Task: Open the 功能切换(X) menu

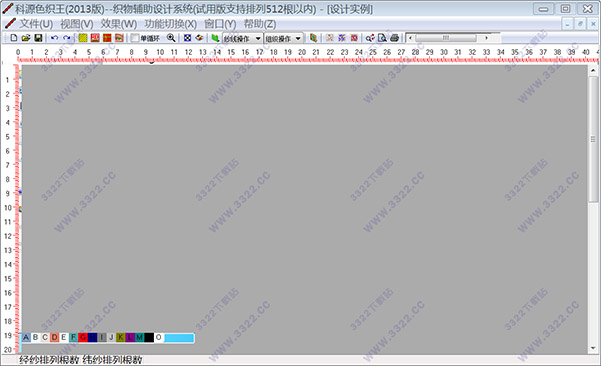Action: pos(171,24)
